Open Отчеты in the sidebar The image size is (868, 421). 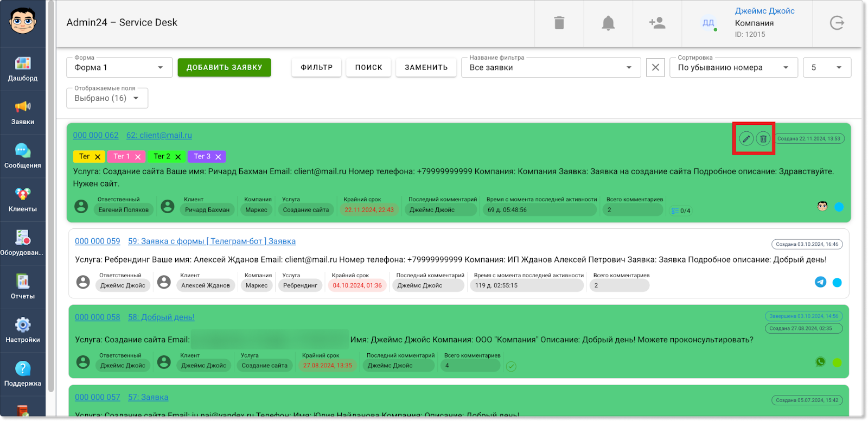click(23, 287)
